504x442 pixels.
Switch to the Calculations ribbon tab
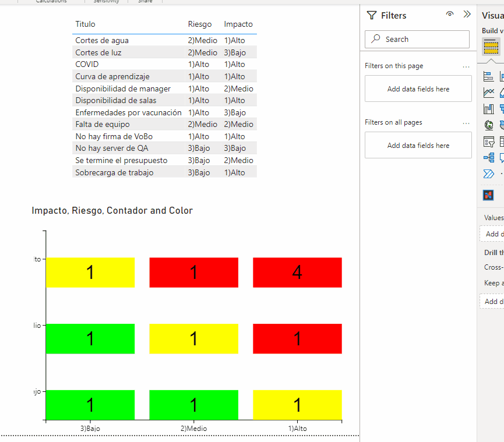54,2
